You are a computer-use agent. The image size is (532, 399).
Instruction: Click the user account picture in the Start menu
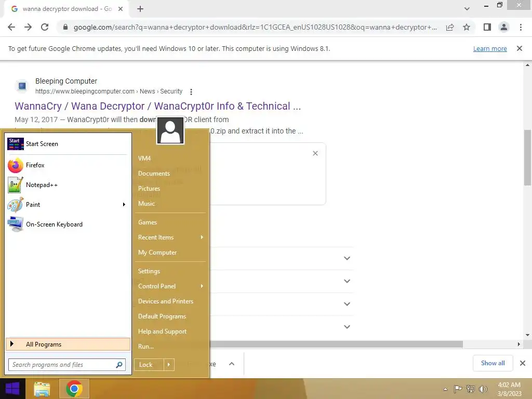[x=170, y=130]
